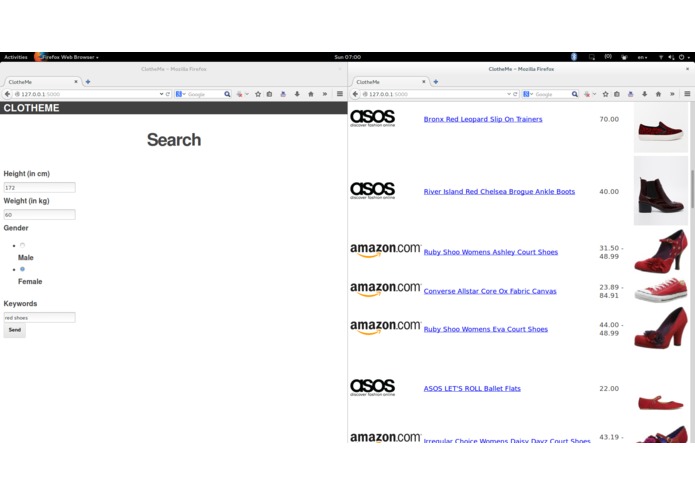Open red extension dropdown arrow in left window
The image size is (695, 494).
[247, 94]
